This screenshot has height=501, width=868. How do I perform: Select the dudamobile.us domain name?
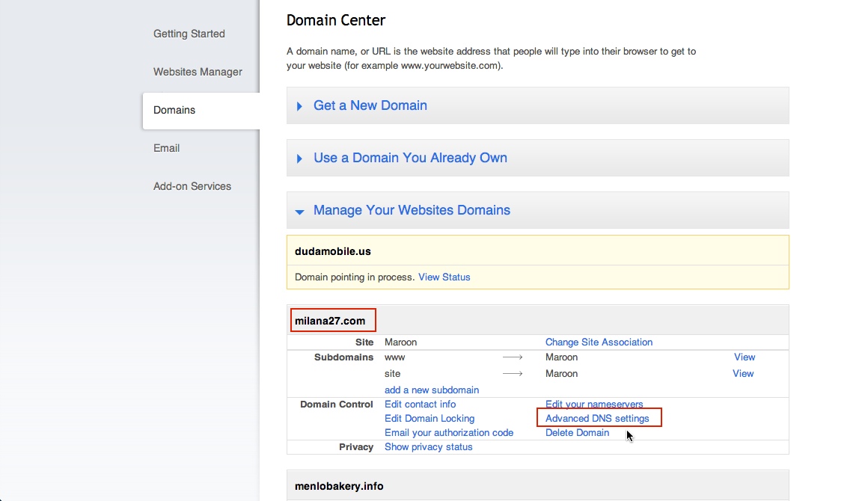(x=333, y=251)
